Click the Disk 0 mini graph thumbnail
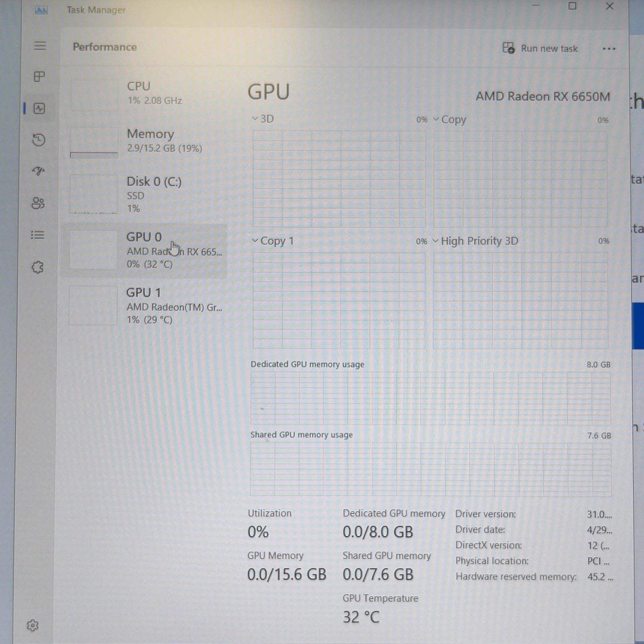This screenshot has height=644, width=644. 94,194
